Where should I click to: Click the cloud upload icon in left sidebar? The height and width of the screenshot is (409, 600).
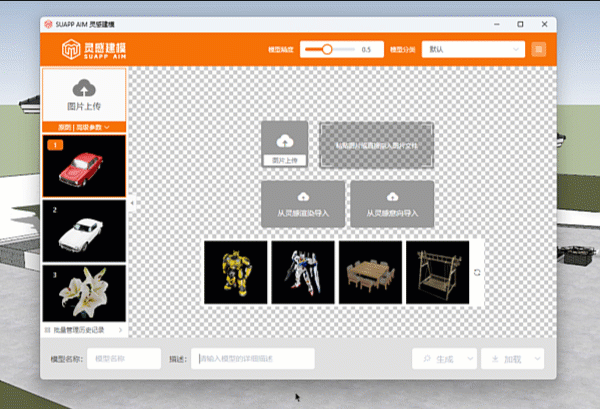[84, 88]
